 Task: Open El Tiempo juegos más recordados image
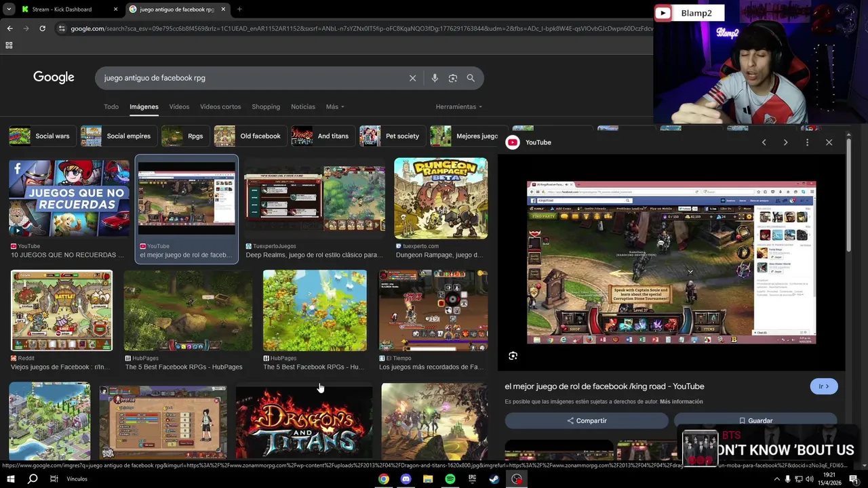[433, 310]
